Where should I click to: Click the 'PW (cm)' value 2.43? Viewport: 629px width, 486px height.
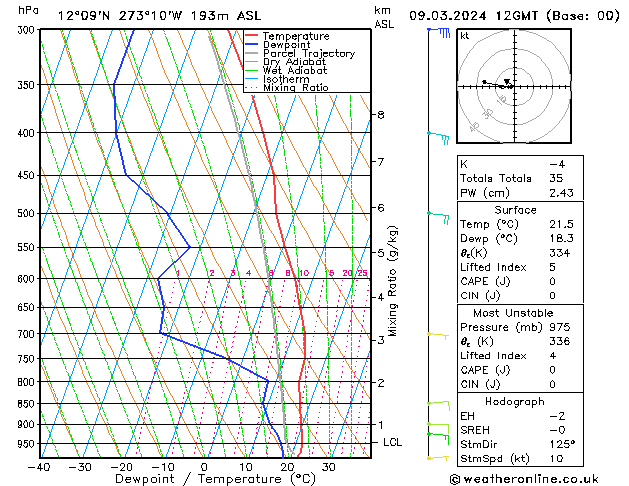click(x=561, y=193)
